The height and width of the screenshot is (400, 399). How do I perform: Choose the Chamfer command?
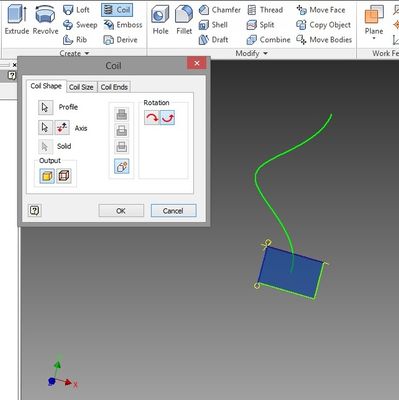pos(219,10)
